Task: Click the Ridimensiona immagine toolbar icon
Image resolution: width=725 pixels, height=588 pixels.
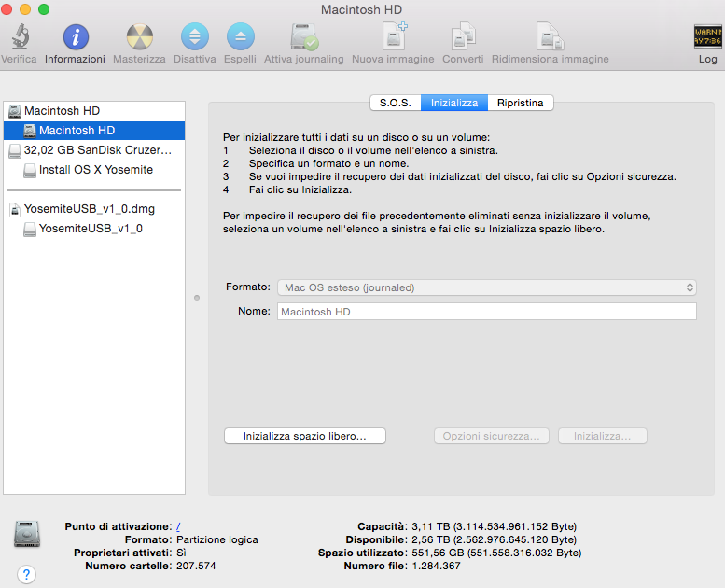Action: [x=551, y=36]
